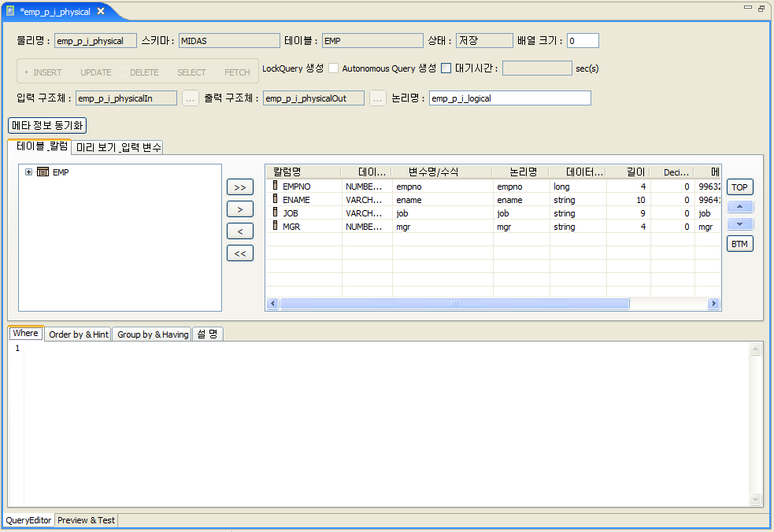Click the 메타 정보 동기화 button

pyautogui.click(x=48, y=125)
